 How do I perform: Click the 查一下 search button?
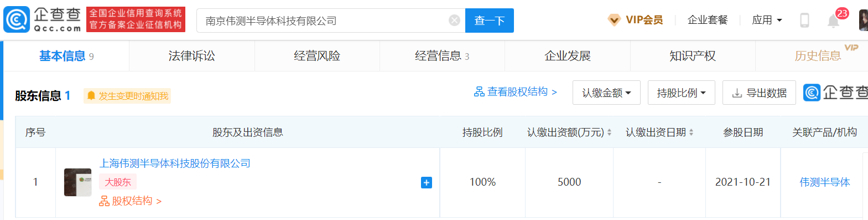pyautogui.click(x=490, y=21)
